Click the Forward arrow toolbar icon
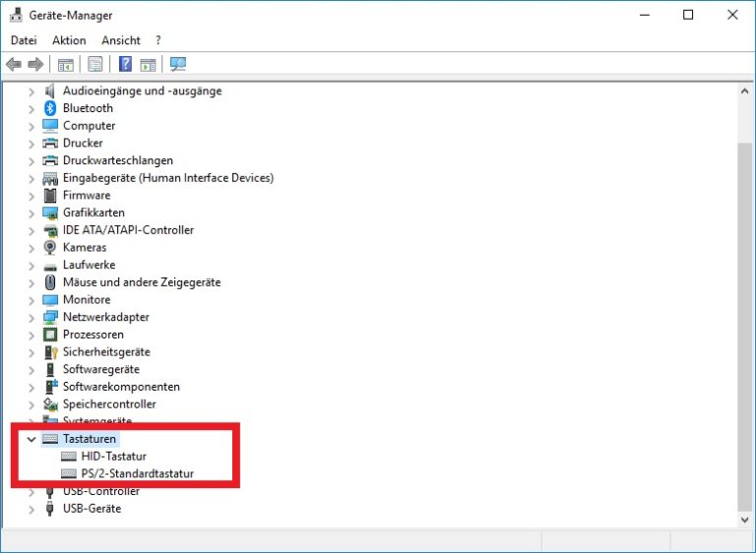This screenshot has width=756, height=553. pyautogui.click(x=35, y=64)
